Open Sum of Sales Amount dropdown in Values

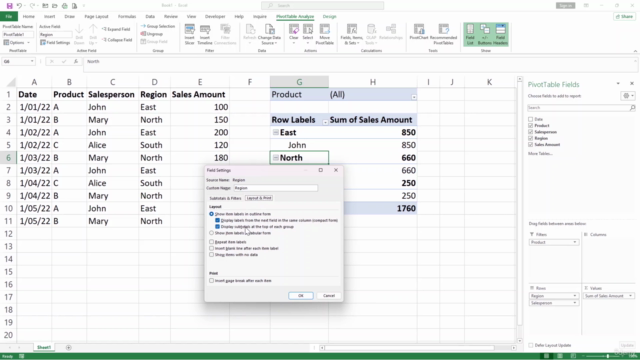630,296
